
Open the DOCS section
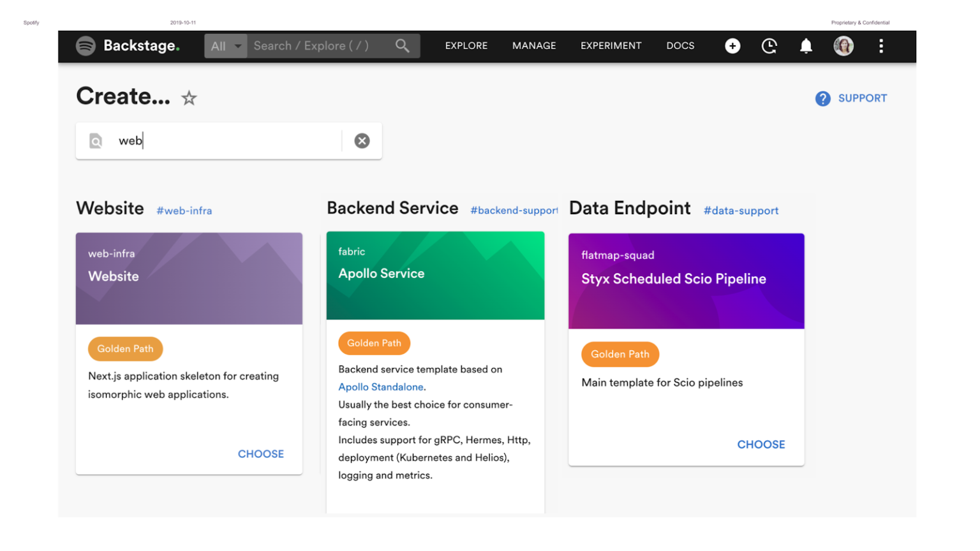click(680, 45)
